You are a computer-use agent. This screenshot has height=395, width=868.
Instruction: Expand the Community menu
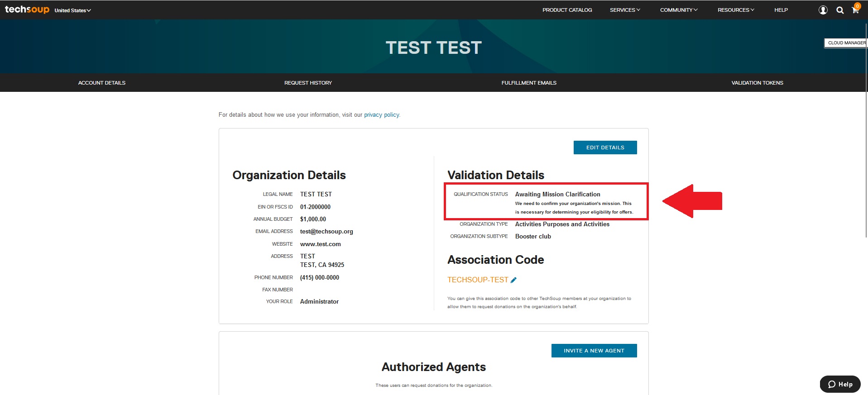click(679, 10)
